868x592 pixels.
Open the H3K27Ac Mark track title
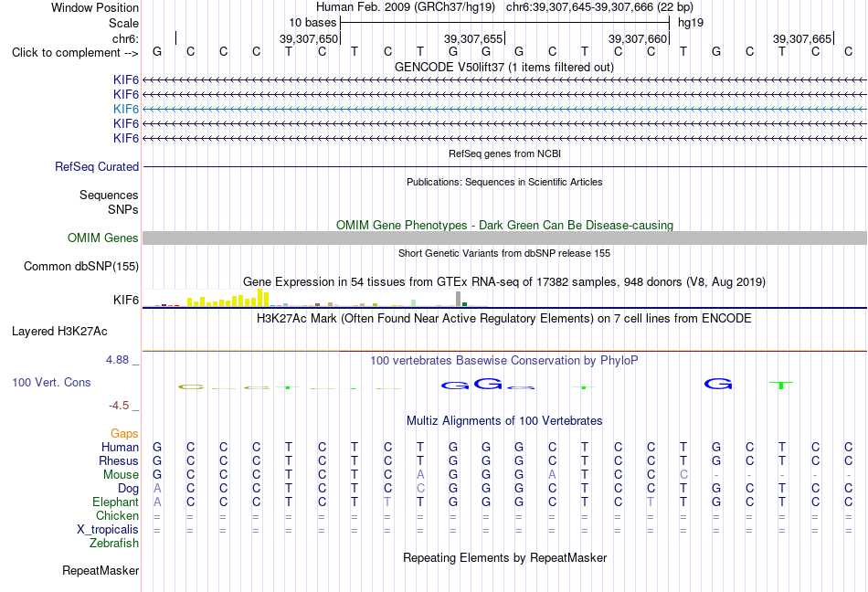coord(504,318)
